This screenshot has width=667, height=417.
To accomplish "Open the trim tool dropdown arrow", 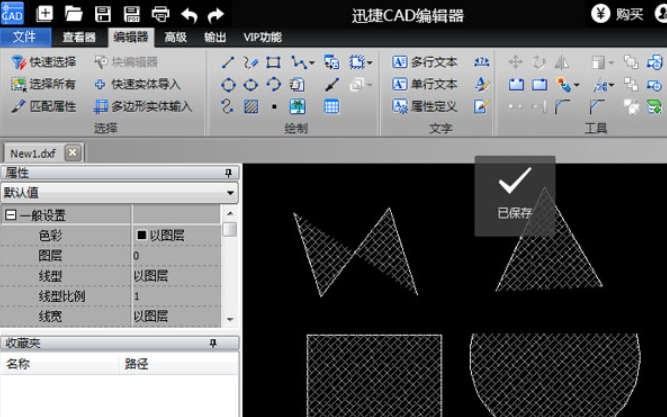I will pos(612,85).
